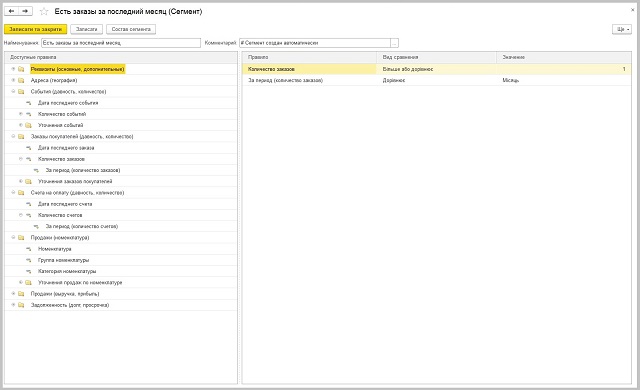Open Состав сегмента

131,29
